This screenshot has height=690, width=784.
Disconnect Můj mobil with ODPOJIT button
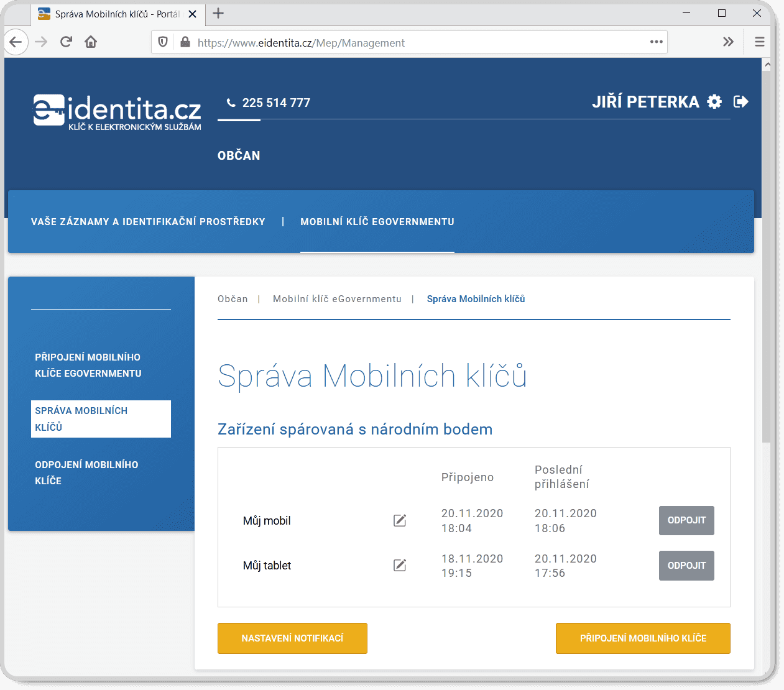(x=686, y=520)
